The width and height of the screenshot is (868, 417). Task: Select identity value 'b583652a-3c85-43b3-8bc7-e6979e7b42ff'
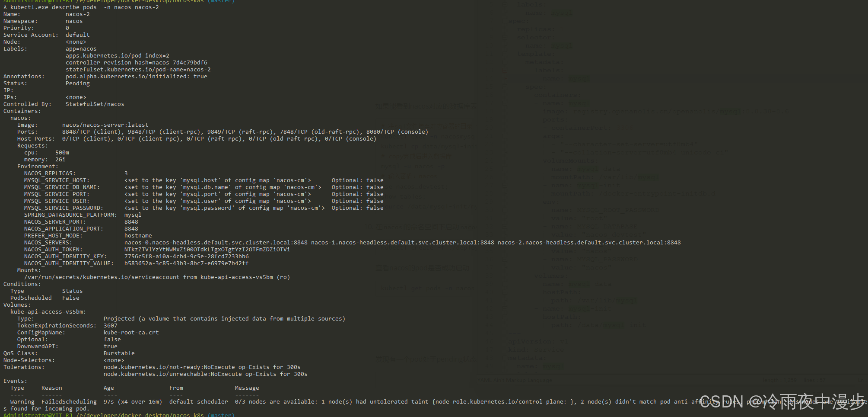187,263
